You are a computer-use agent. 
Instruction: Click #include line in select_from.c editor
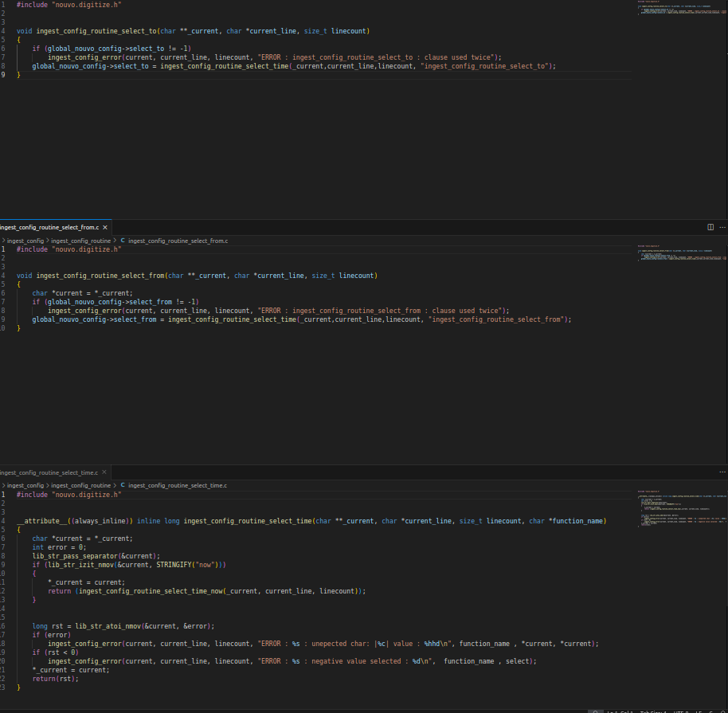pyautogui.click(x=69, y=249)
